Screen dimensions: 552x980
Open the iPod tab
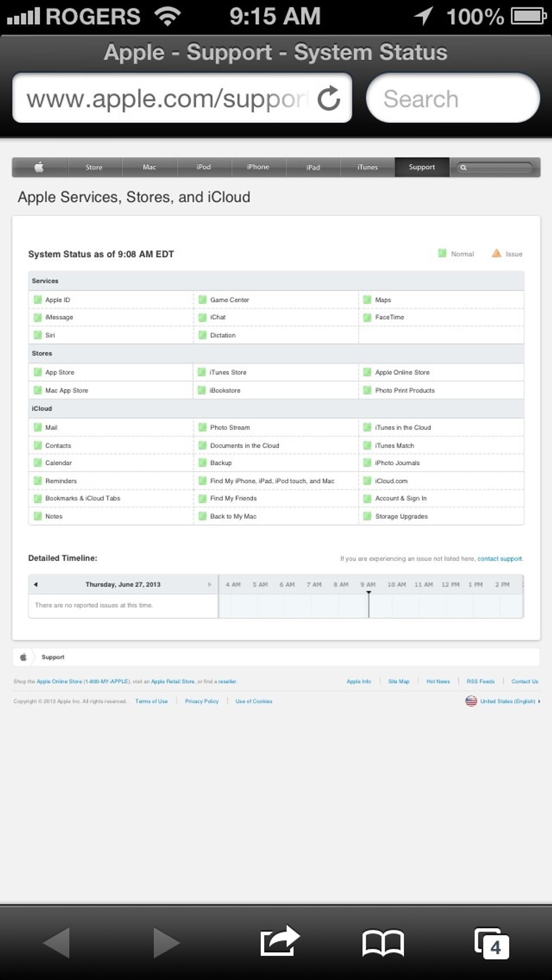click(204, 167)
